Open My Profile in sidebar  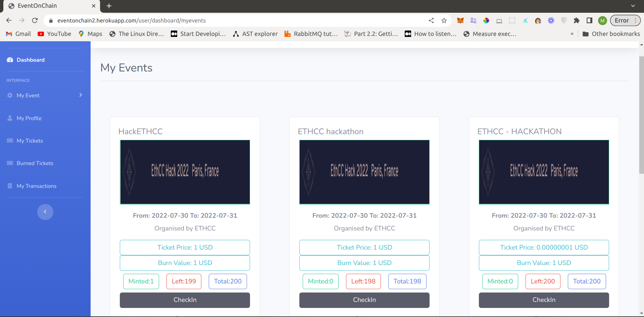point(29,118)
